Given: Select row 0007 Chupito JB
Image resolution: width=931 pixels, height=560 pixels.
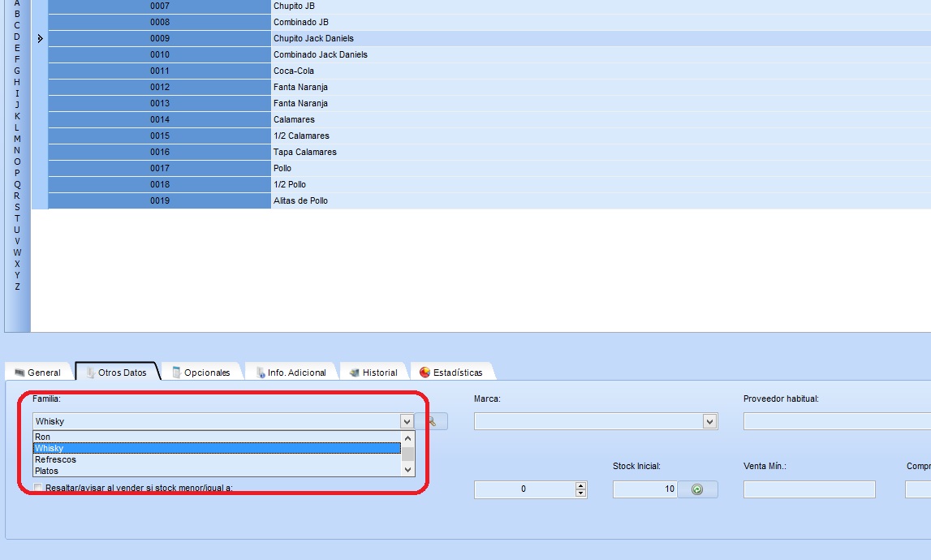Looking at the screenshot, I should tap(489, 6).
